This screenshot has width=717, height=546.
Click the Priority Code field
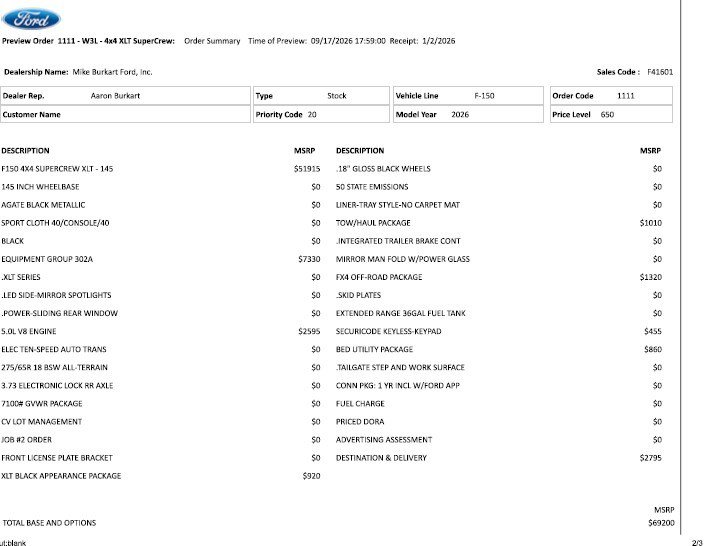(x=321, y=114)
